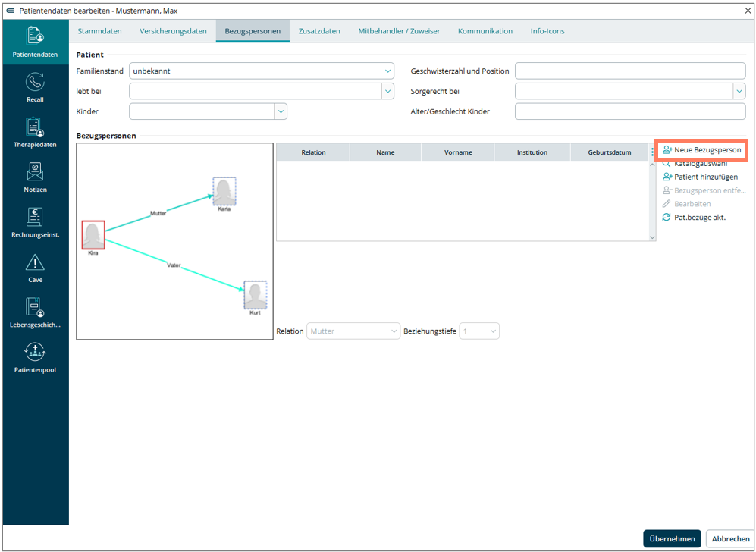
Task: Open the Patientenpool sidebar section
Action: [35, 357]
